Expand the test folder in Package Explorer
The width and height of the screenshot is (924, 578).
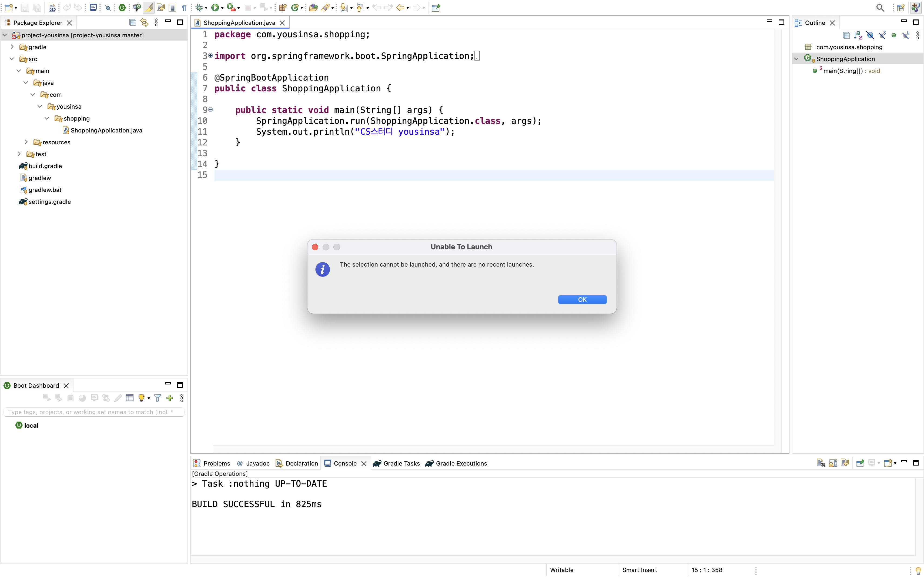19,154
